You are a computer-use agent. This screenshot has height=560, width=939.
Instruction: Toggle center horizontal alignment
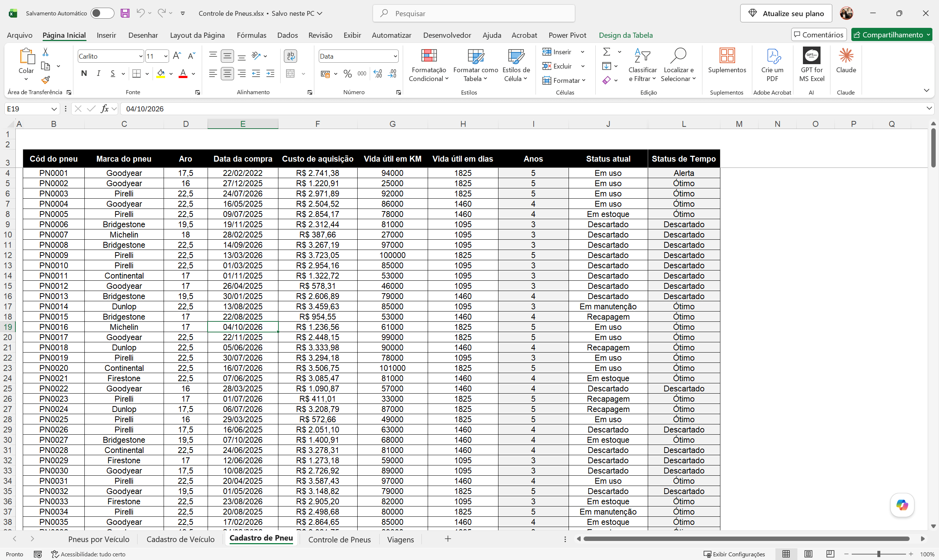tap(227, 74)
